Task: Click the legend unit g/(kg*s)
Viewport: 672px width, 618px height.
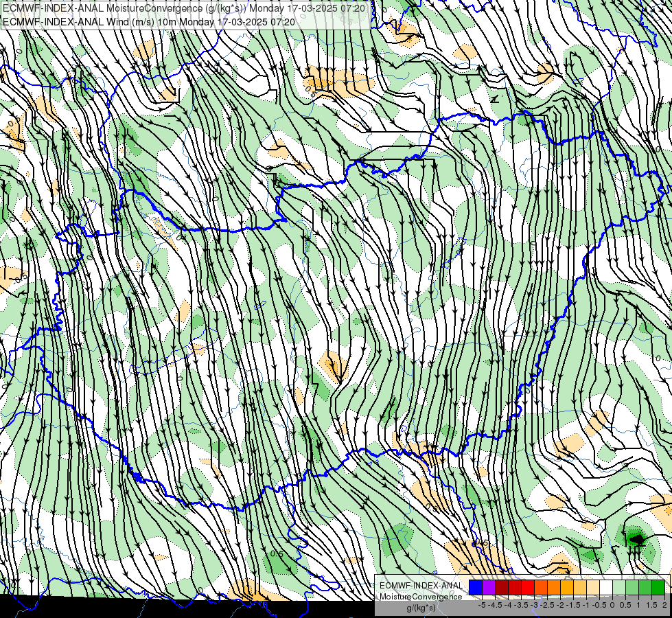Action: (421, 608)
